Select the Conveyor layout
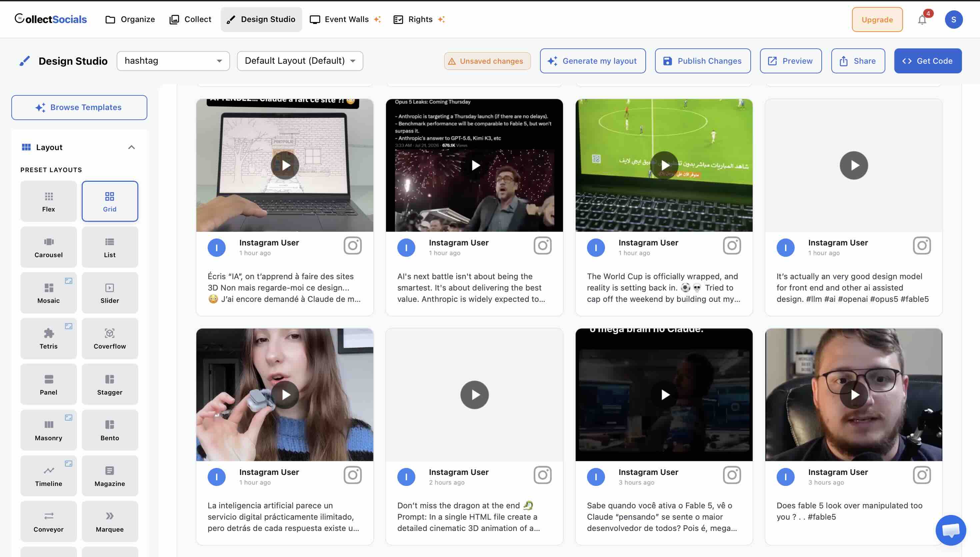This screenshot has width=980, height=557. pyautogui.click(x=49, y=521)
